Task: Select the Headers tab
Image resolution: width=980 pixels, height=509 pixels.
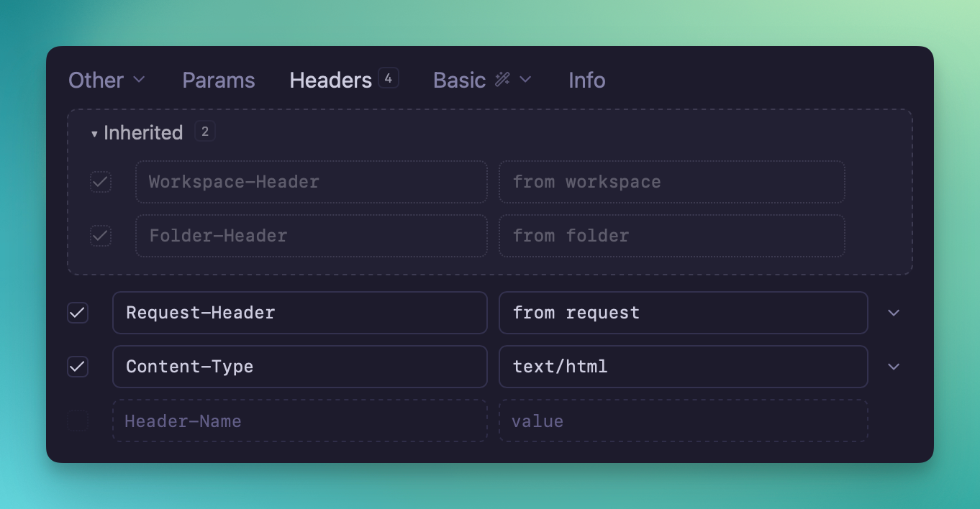Action: point(330,80)
